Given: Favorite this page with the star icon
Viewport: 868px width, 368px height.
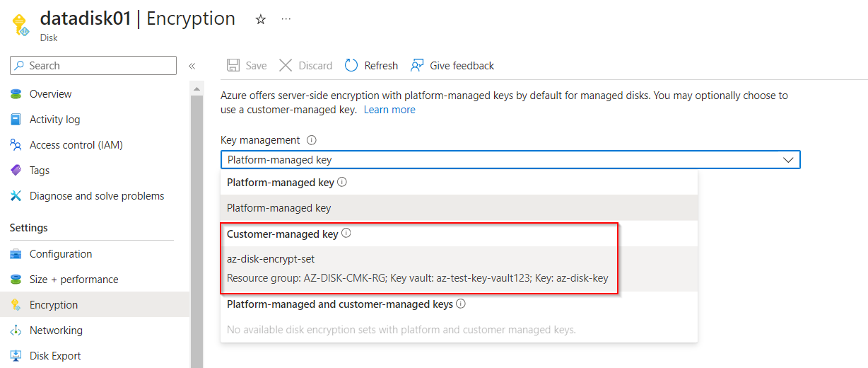Looking at the screenshot, I should coord(261,20).
